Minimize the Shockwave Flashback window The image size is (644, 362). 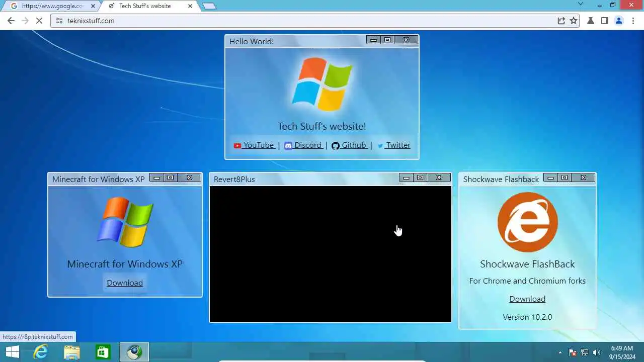point(550,177)
